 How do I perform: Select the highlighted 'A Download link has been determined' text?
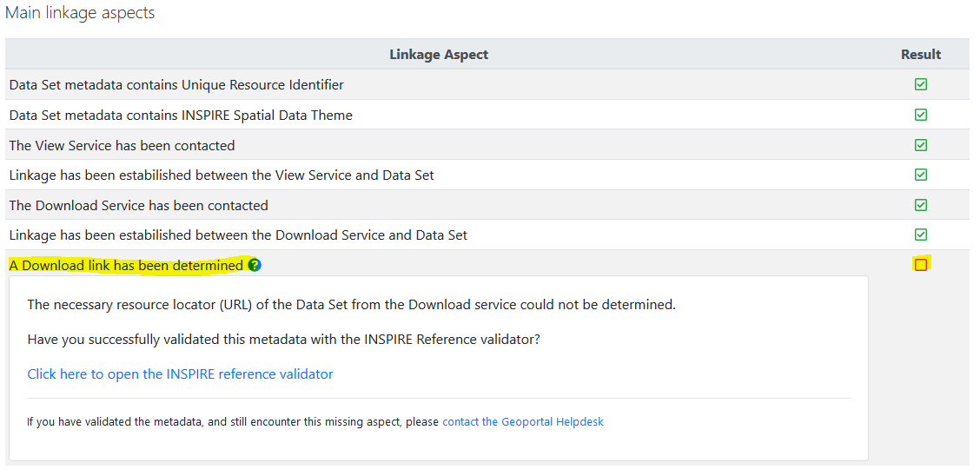pyautogui.click(x=126, y=265)
